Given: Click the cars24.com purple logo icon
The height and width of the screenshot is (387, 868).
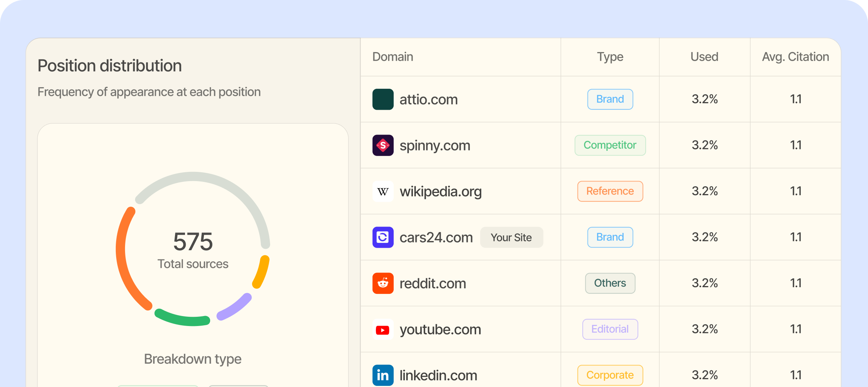Looking at the screenshot, I should click(x=383, y=237).
